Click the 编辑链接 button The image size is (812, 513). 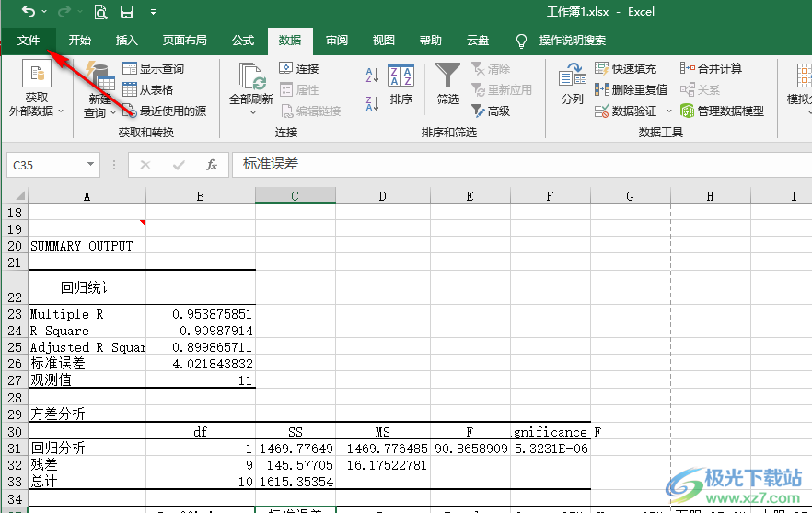coord(310,111)
